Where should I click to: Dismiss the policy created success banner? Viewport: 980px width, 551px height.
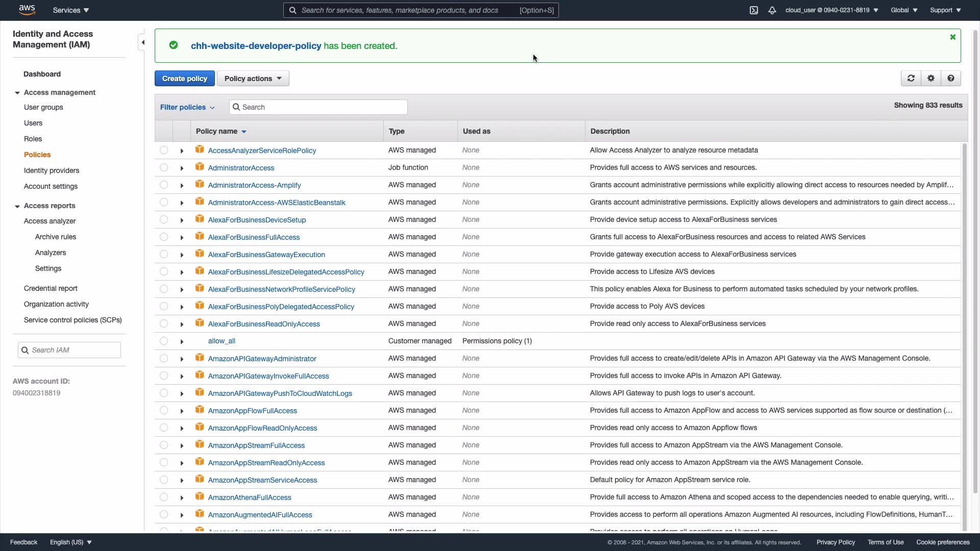point(952,37)
